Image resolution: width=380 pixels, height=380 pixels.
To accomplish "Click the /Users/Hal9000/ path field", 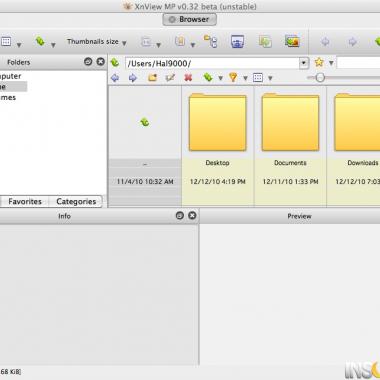I will click(213, 63).
